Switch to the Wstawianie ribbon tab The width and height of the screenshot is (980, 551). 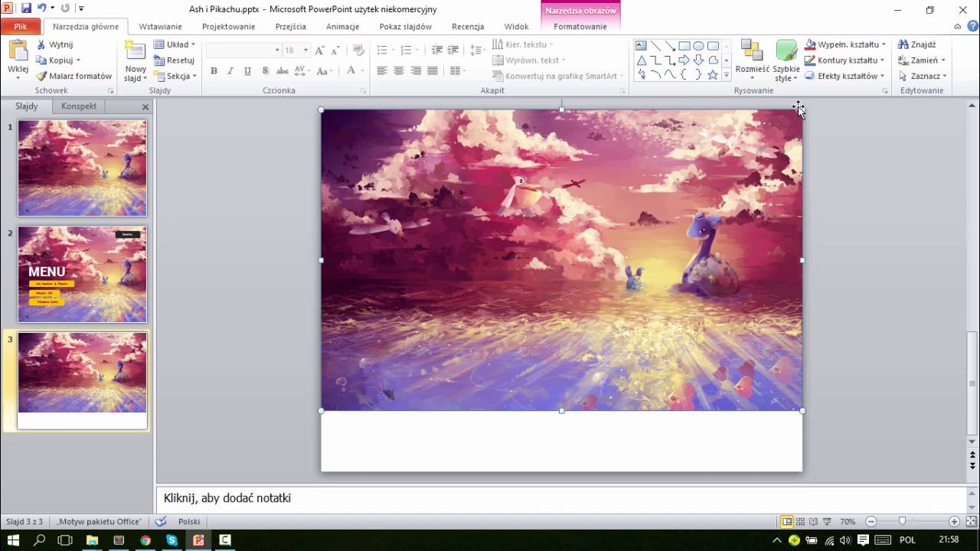pos(161,27)
